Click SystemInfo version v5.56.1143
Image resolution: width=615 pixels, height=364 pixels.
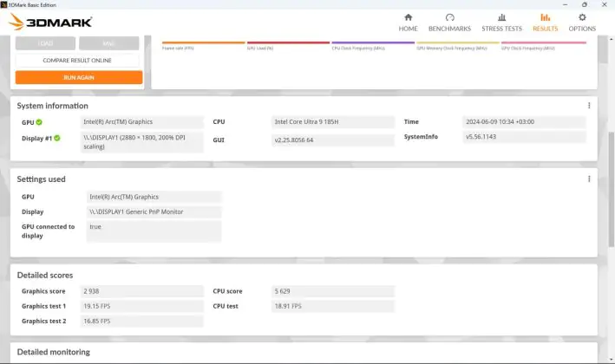pos(524,137)
